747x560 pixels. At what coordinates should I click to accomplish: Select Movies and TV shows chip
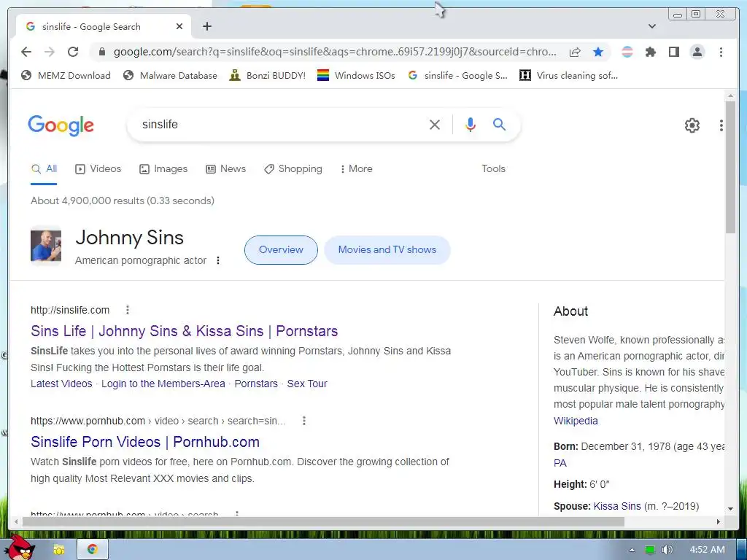387,250
